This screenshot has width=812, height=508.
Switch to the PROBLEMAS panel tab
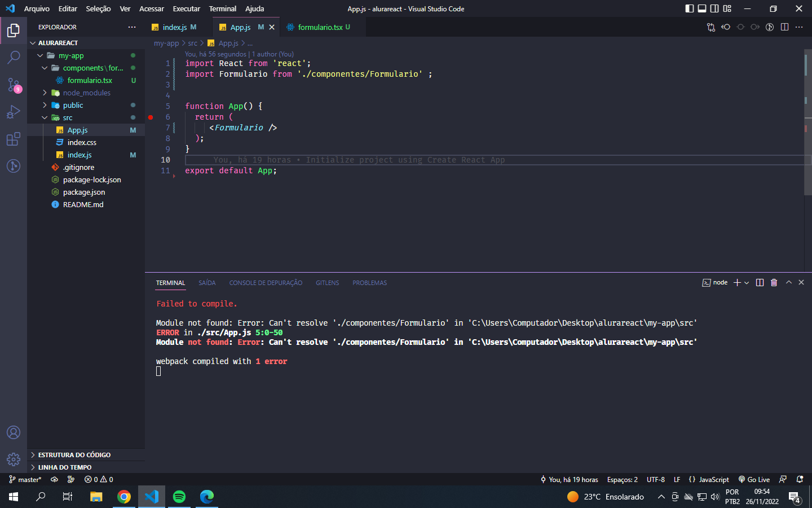pyautogui.click(x=369, y=283)
